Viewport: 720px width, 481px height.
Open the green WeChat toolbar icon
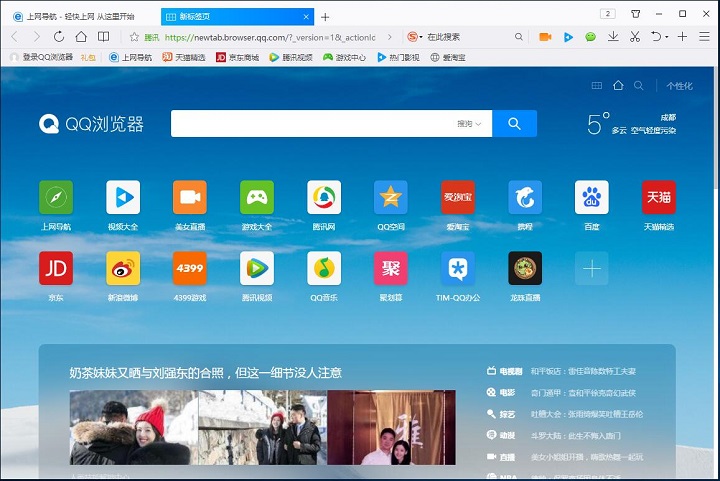click(591, 37)
